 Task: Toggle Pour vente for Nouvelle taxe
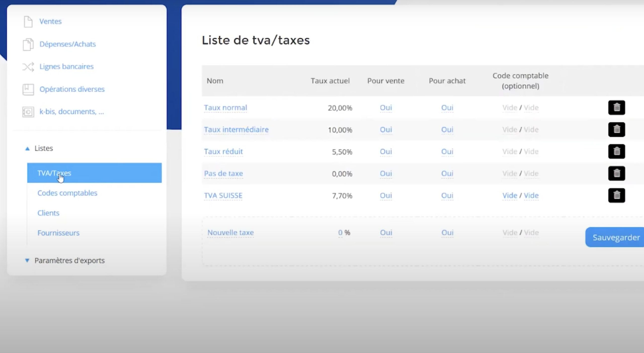coord(386,233)
